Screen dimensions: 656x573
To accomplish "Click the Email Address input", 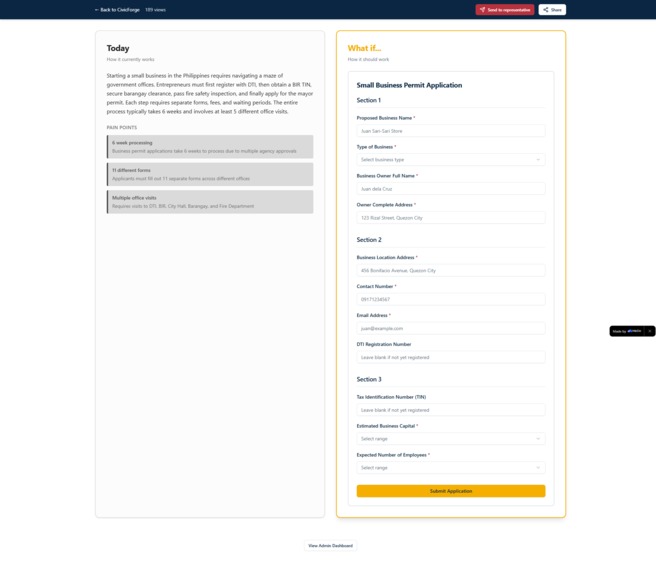I will (451, 328).
